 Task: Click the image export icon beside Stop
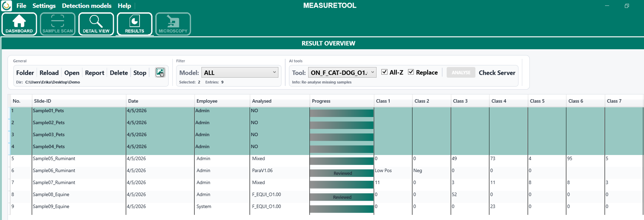coord(160,72)
